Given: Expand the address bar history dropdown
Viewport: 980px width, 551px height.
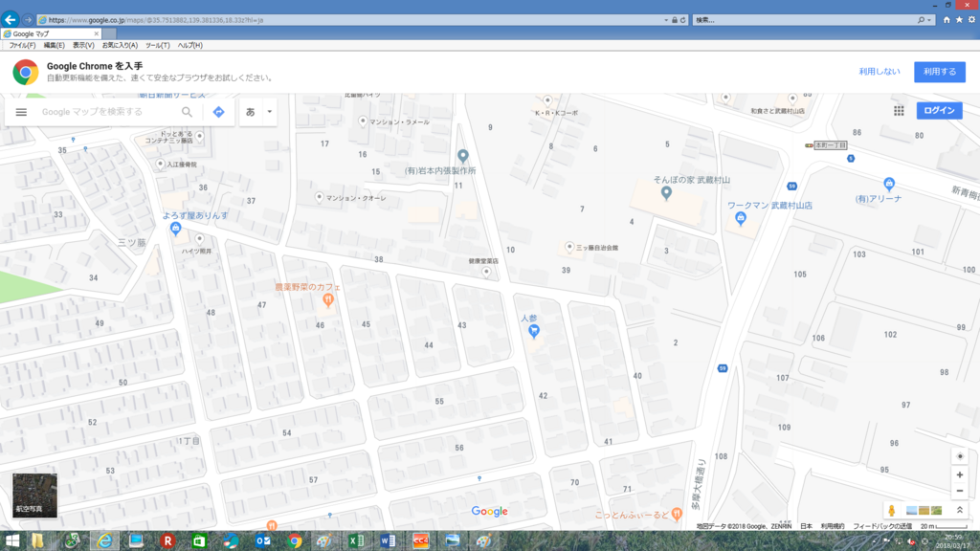Looking at the screenshot, I should pyautogui.click(x=666, y=20).
